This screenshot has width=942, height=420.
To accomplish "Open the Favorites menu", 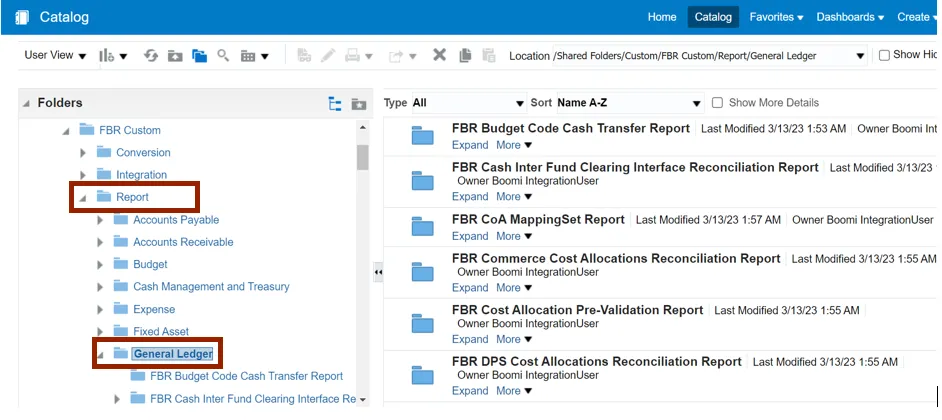I will pyautogui.click(x=776, y=17).
